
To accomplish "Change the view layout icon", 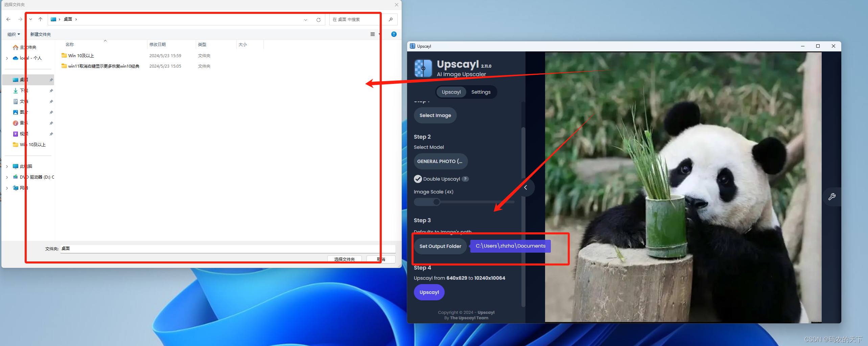I will [373, 34].
